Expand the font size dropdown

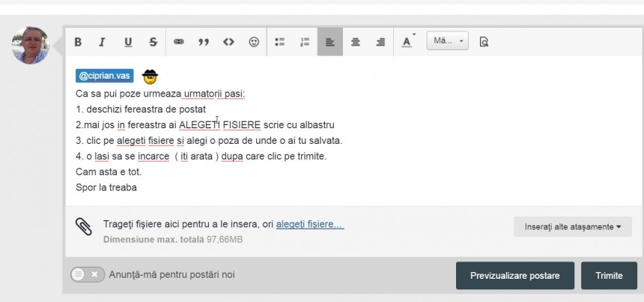tap(447, 41)
